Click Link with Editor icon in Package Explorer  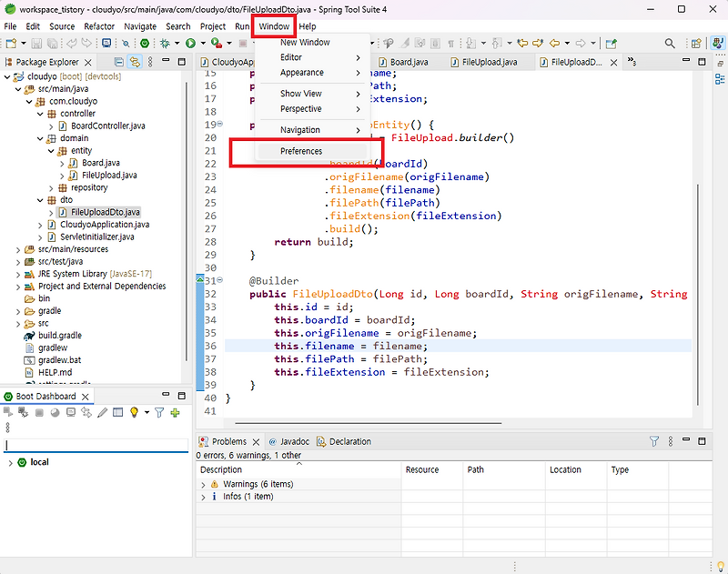click(135, 62)
